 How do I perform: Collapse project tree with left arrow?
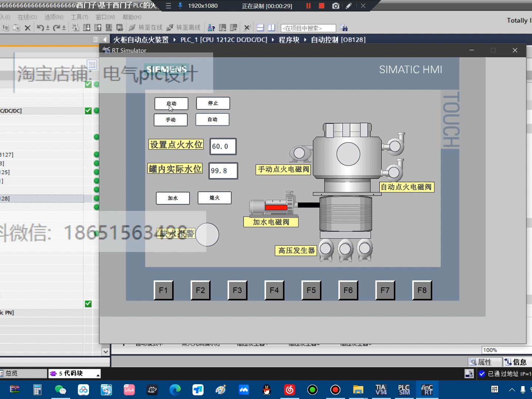105,40
